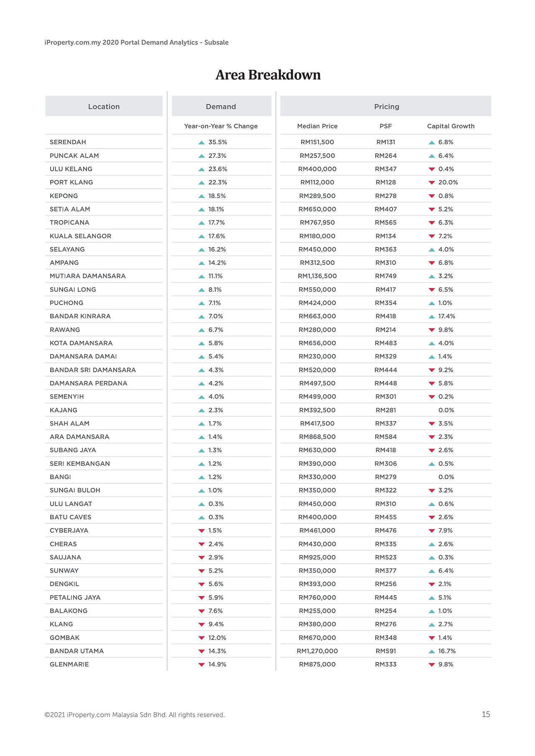Click the Area Breakdown page title
535x756 pixels.
268,75
